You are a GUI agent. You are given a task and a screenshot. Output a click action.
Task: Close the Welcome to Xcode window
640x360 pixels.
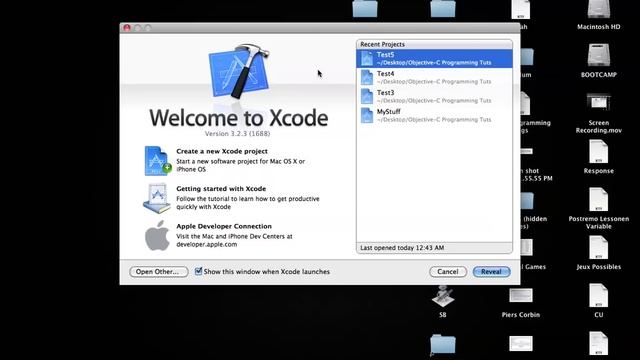pyautogui.click(x=127, y=28)
